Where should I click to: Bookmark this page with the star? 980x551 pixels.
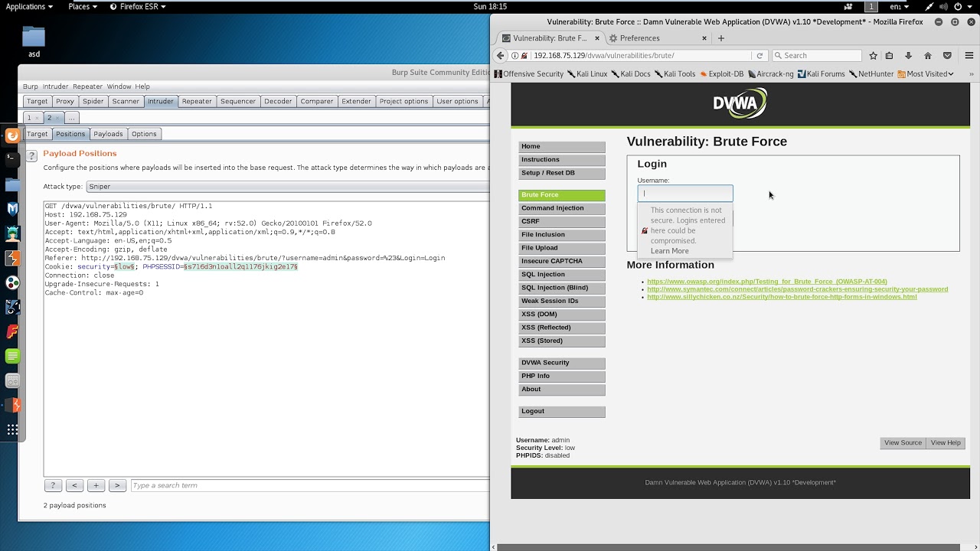click(873, 55)
